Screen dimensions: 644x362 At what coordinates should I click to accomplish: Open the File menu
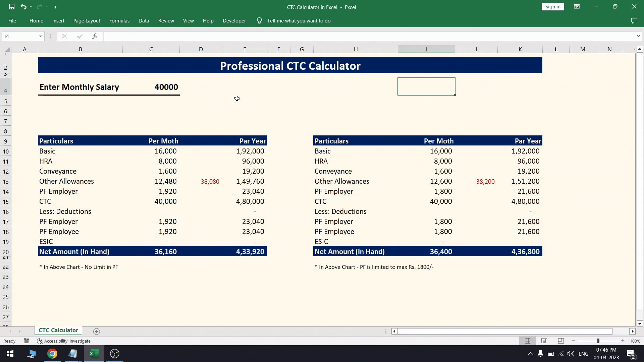[12, 20]
